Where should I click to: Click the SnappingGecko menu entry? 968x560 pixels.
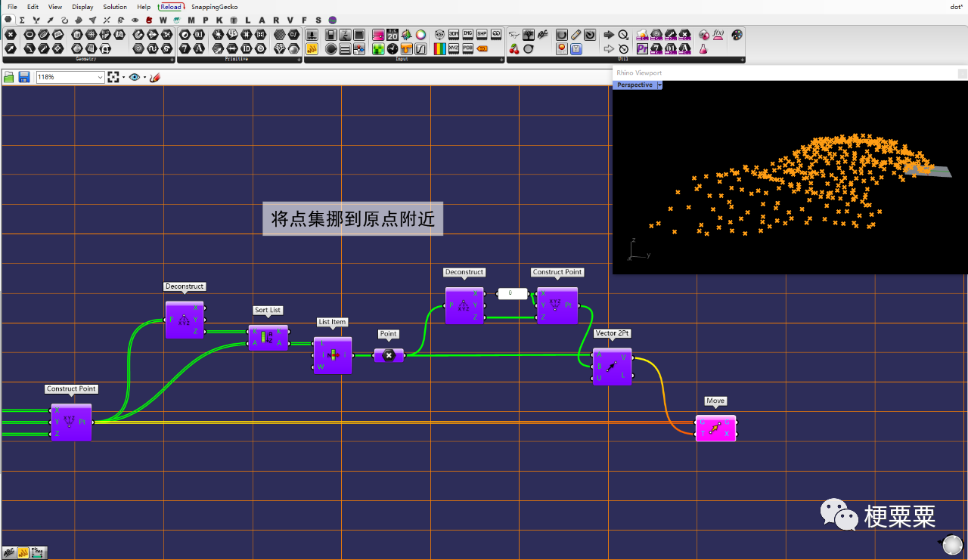coord(214,7)
